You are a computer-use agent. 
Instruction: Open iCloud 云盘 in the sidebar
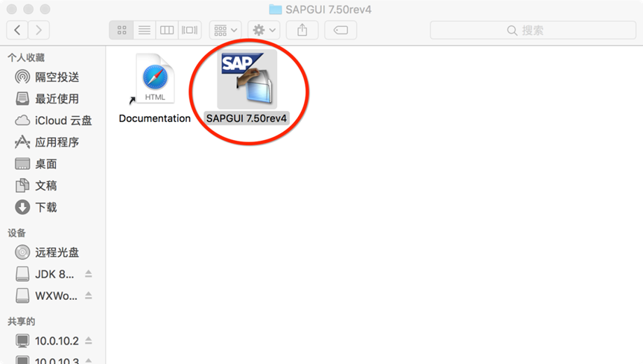[54, 121]
